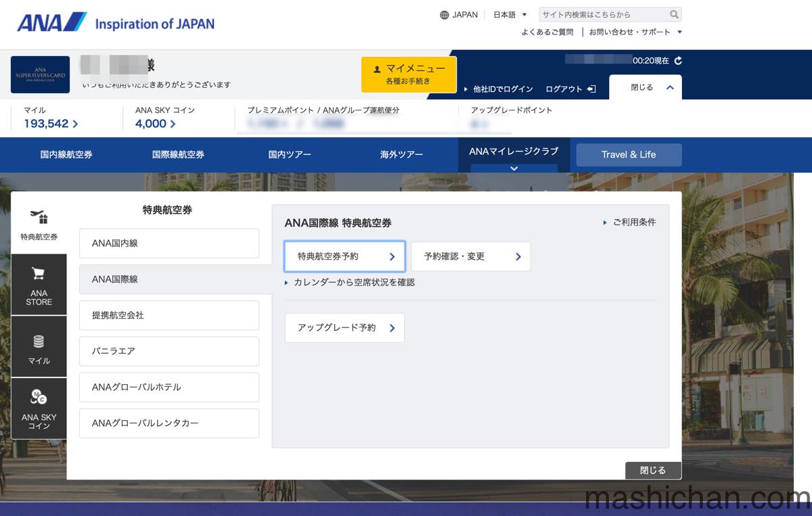Select ANAグローバルレンタカー option
The height and width of the screenshot is (516, 812).
(x=169, y=423)
